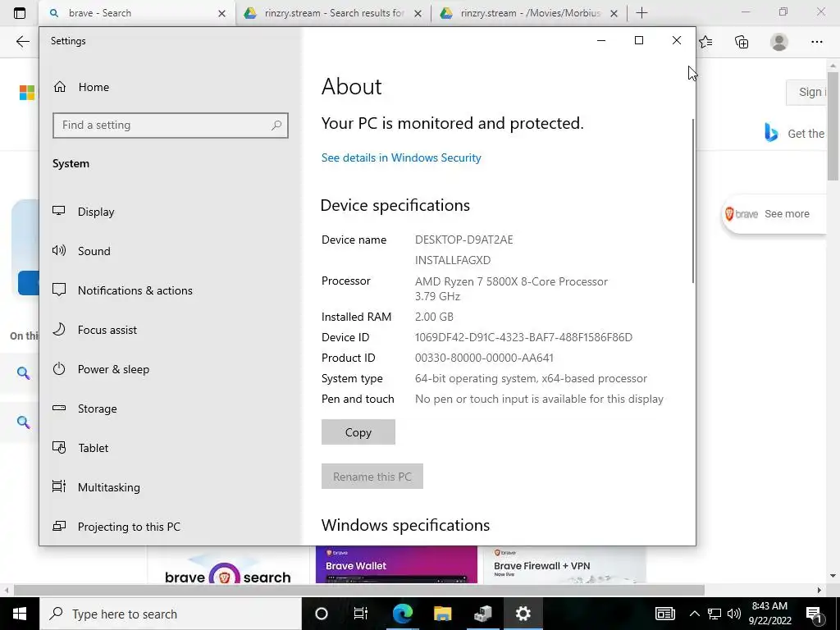This screenshot has height=630, width=840.
Task: Click the Find a setting search box
Action: click(171, 125)
